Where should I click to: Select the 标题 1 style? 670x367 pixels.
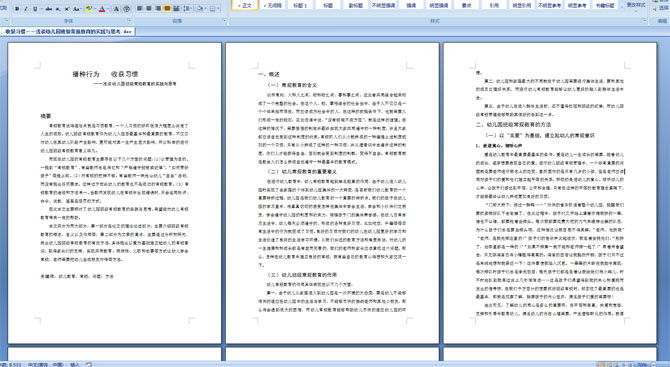pos(300,6)
